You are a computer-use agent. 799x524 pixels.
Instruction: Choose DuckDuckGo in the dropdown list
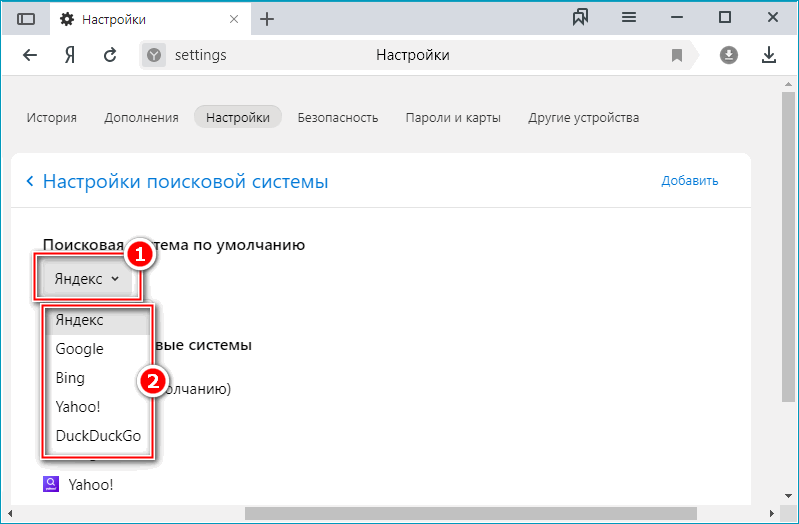tap(97, 436)
